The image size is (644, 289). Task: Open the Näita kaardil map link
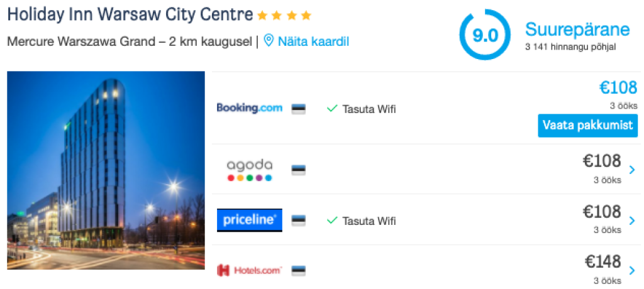point(313,41)
